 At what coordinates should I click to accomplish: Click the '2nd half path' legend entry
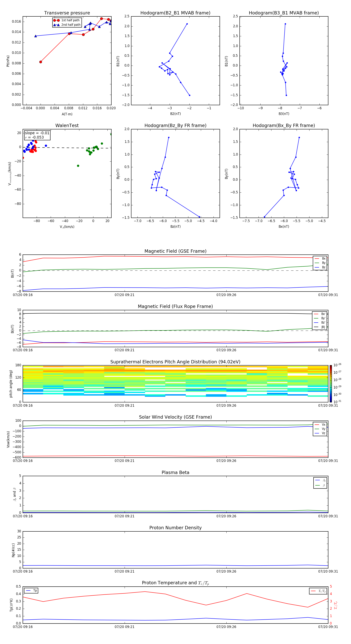coord(67,25)
